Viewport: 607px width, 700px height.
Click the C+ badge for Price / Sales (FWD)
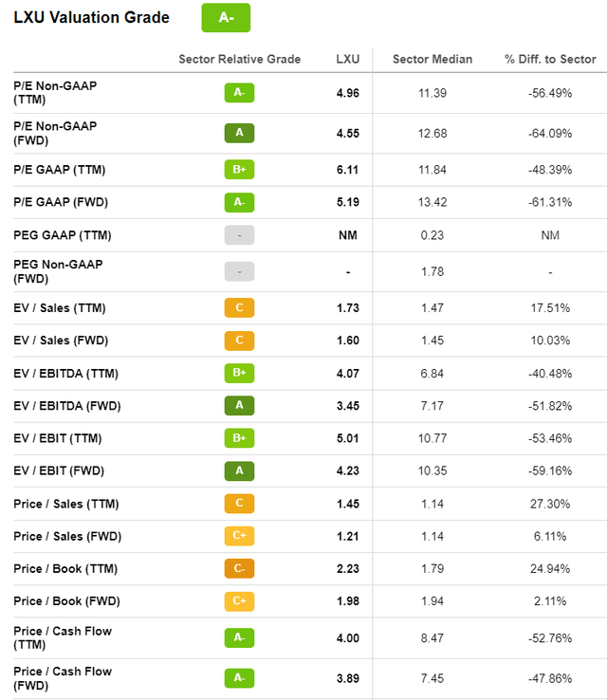[239, 536]
